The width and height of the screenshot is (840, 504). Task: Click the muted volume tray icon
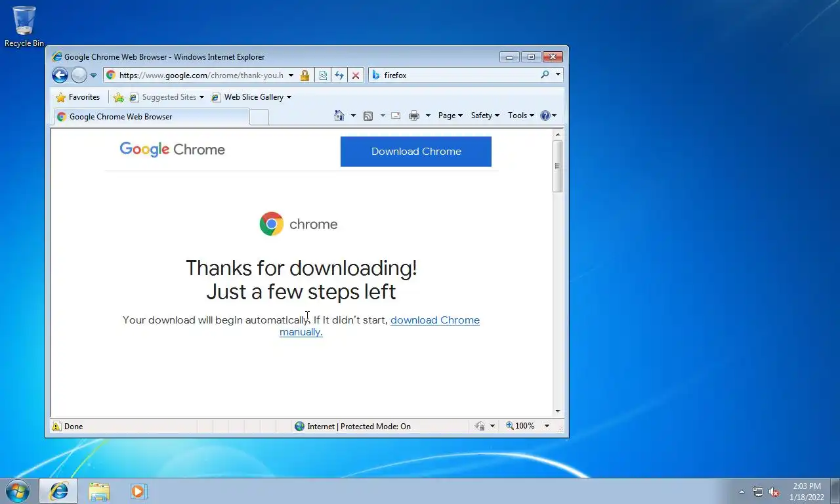pyautogui.click(x=774, y=492)
